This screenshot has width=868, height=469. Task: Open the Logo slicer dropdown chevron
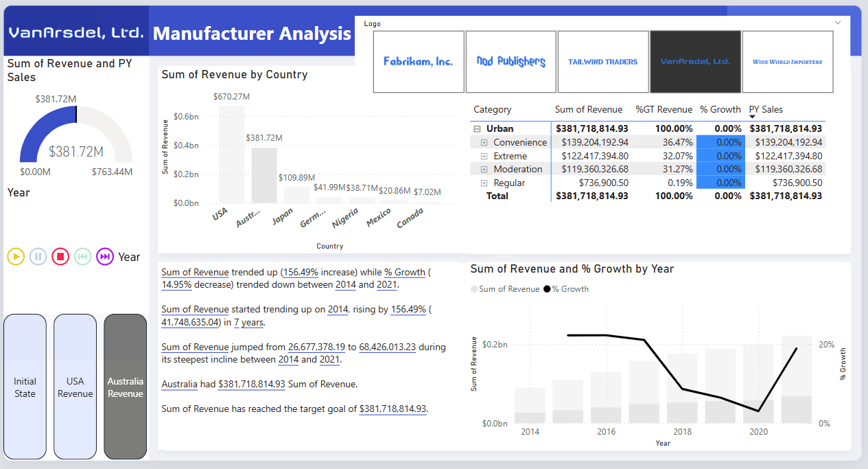tap(838, 23)
